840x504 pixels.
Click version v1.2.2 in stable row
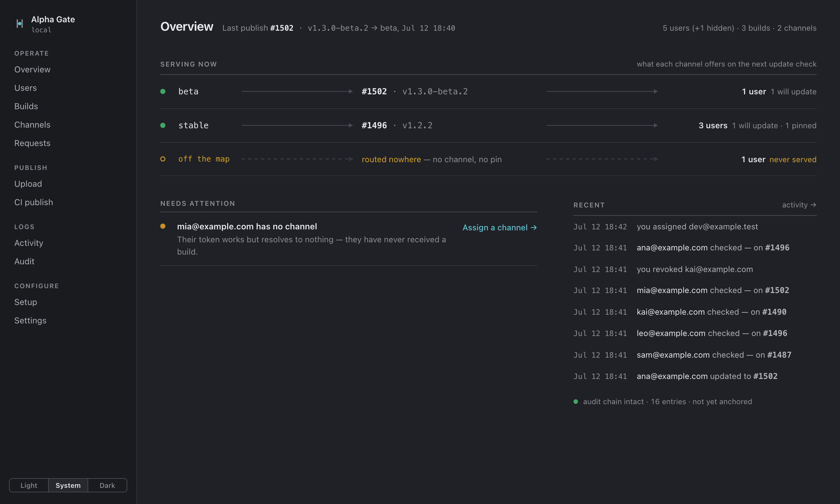(x=417, y=125)
